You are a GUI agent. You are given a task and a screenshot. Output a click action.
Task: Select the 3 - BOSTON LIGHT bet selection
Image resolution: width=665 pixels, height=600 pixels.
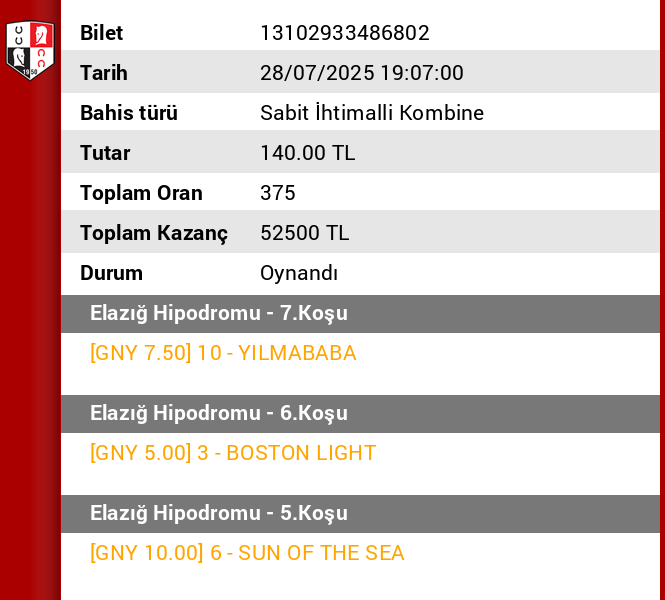coord(233,453)
